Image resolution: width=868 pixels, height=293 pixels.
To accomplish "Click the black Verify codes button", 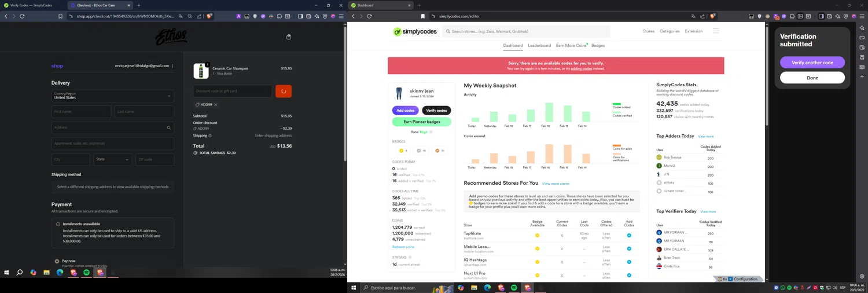I will (436, 111).
